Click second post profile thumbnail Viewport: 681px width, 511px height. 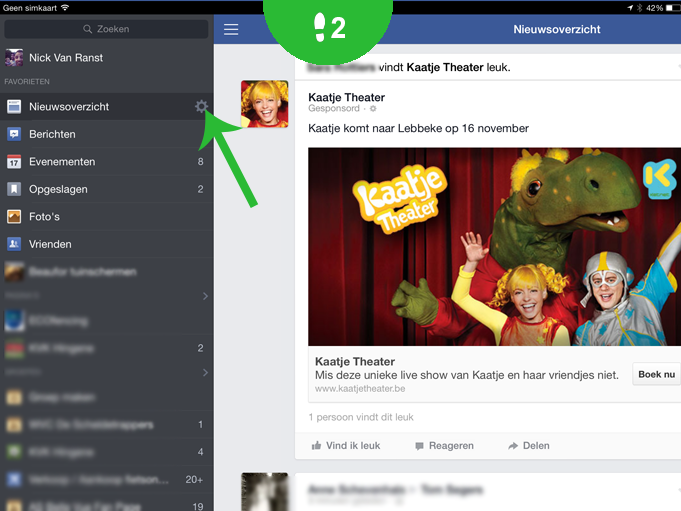coord(264,492)
